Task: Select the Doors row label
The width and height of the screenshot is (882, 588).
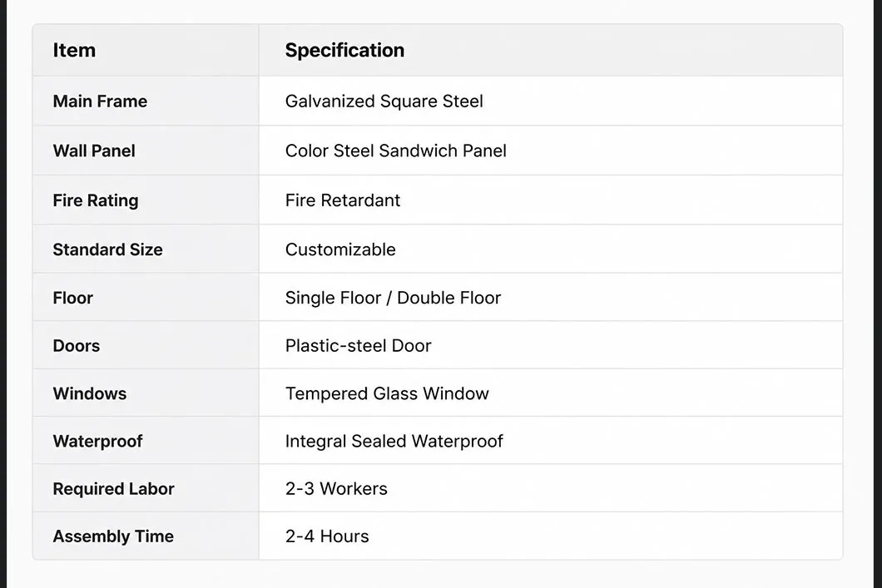Action: point(76,346)
